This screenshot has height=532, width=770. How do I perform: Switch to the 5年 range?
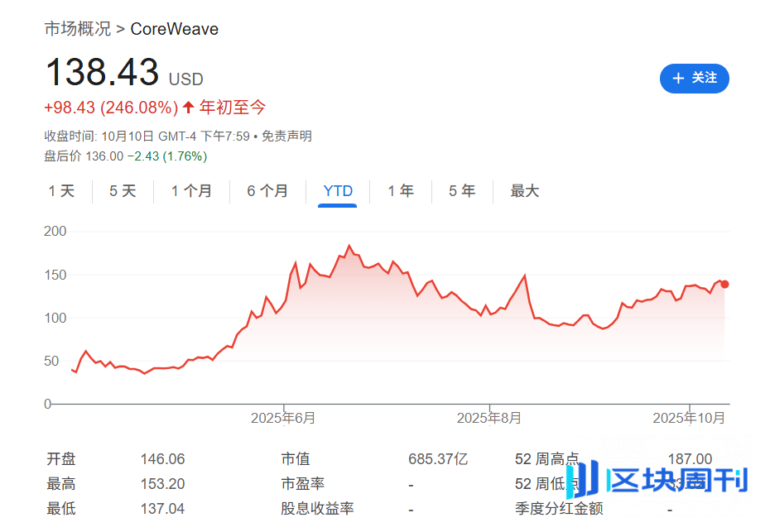[x=462, y=190]
